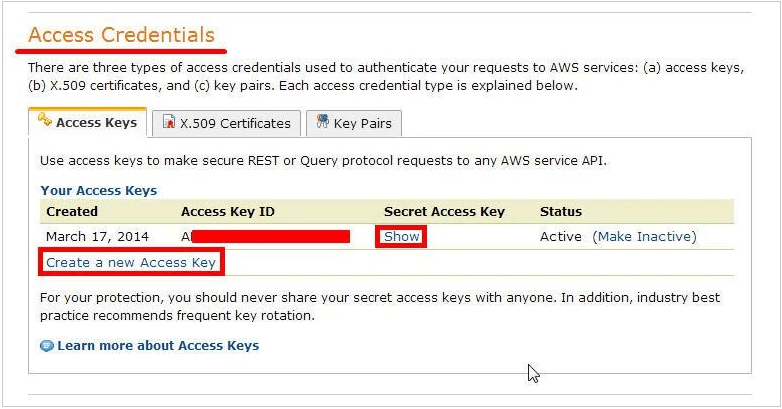Open the X.509 Certificates tab
This screenshot has height=409, width=782.
(x=235, y=124)
